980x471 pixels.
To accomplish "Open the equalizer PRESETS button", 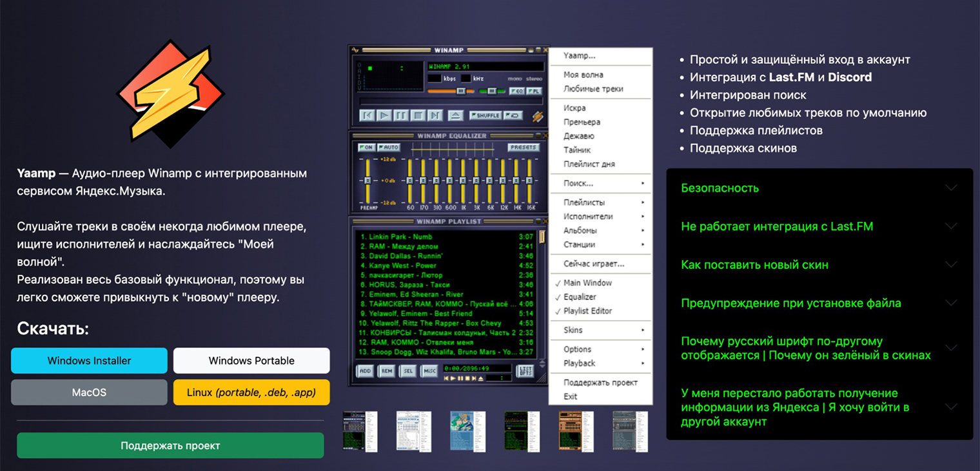I will pos(523,148).
